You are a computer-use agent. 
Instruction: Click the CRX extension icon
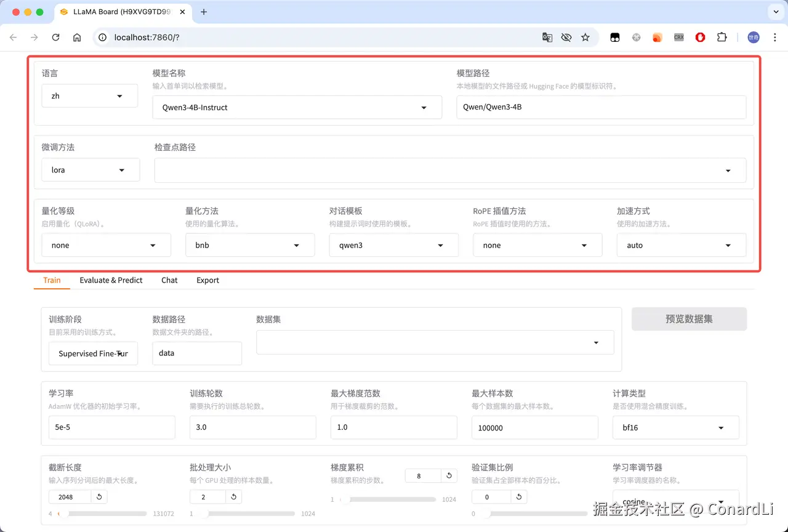point(678,38)
